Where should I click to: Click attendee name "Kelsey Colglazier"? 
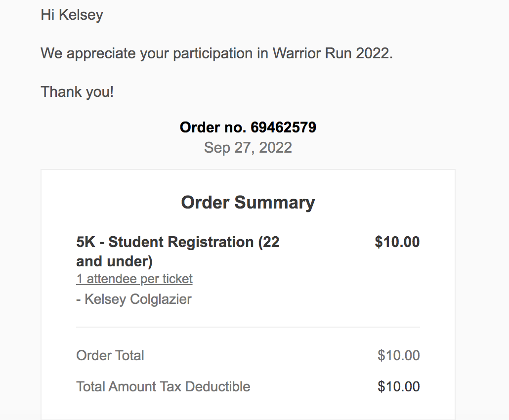(138, 299)
